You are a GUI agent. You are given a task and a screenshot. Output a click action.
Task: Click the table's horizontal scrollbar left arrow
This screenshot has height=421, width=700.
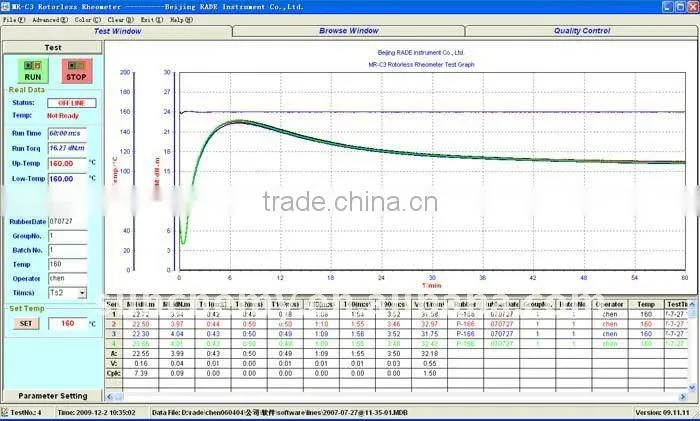tap(110, 396)
